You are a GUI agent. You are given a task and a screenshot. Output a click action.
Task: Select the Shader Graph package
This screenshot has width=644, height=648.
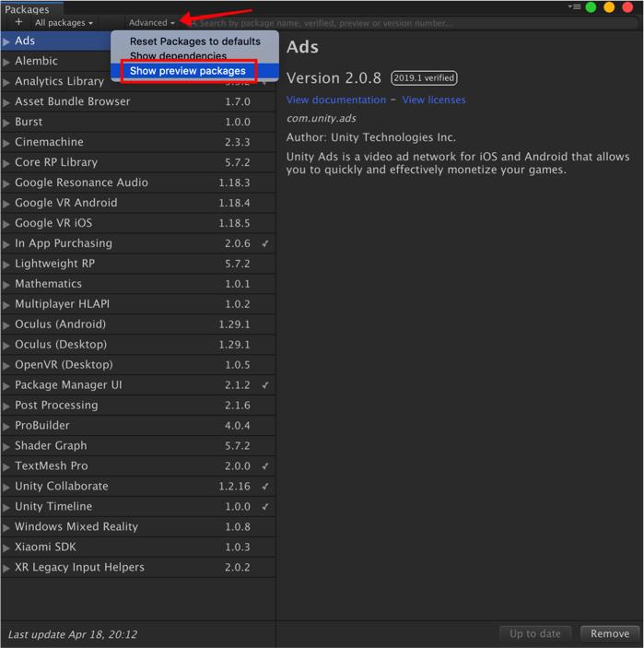(138, 446)
